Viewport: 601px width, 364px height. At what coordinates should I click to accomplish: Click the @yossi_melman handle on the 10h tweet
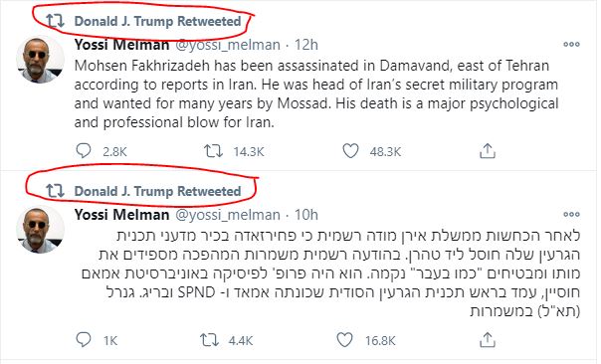[x=228, y=215]
